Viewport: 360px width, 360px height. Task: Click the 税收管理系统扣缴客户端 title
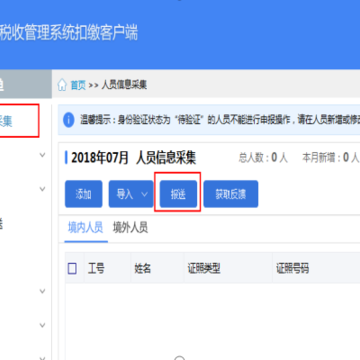(69, 33)
